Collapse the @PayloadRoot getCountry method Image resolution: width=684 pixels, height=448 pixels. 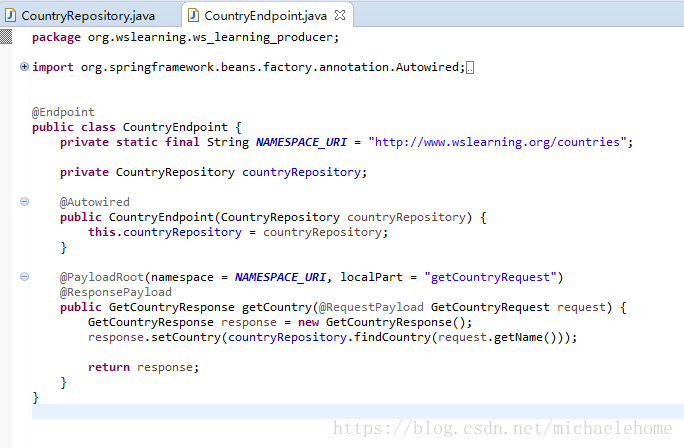pyautogui.click(x=24, y=277)
